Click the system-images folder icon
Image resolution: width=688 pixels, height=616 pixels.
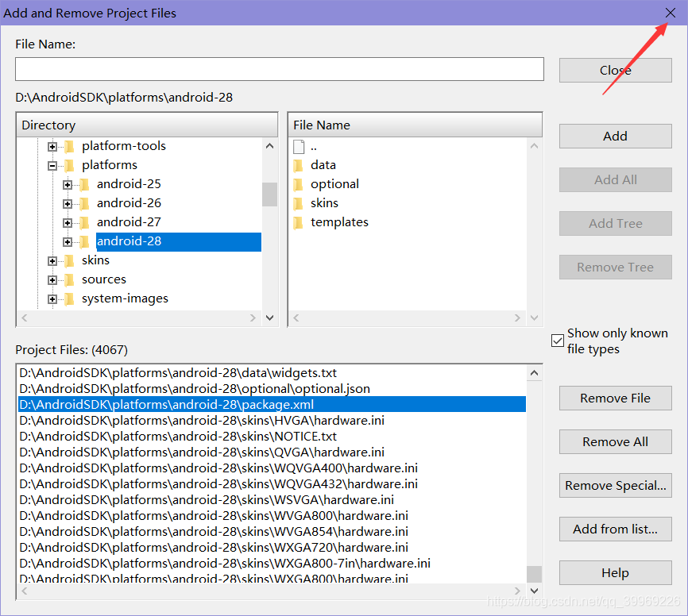click(x=69, y=299)
